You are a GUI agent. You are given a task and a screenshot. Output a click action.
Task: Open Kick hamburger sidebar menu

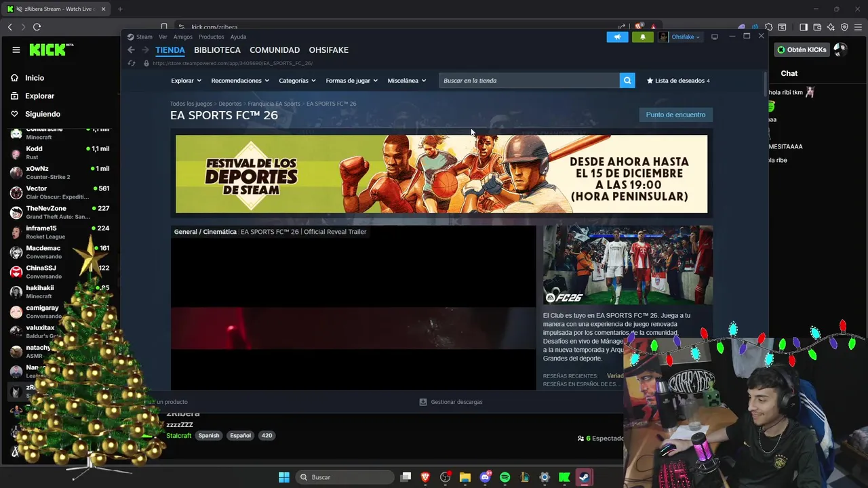click(16, 49)
